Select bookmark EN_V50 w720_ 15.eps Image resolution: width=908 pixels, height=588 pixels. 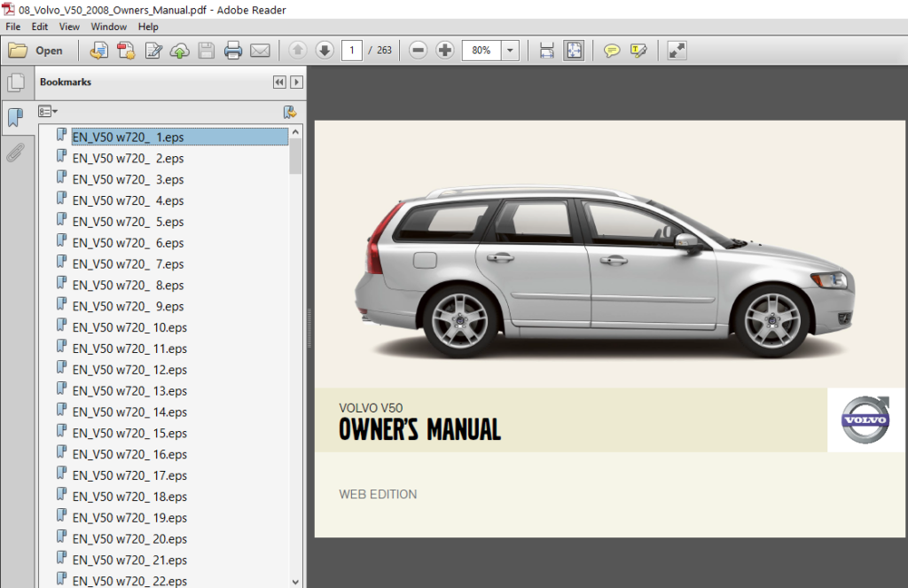pos(129,434)
